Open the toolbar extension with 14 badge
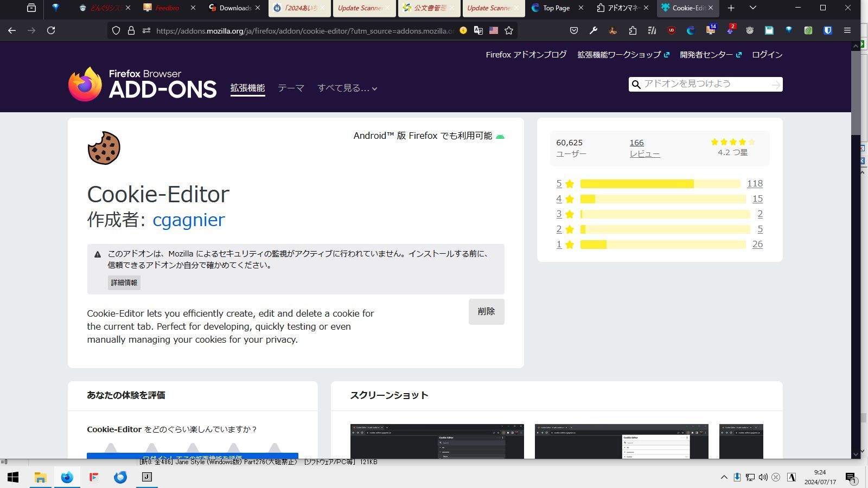Viewport: 868px width, 488px height. 711,30
